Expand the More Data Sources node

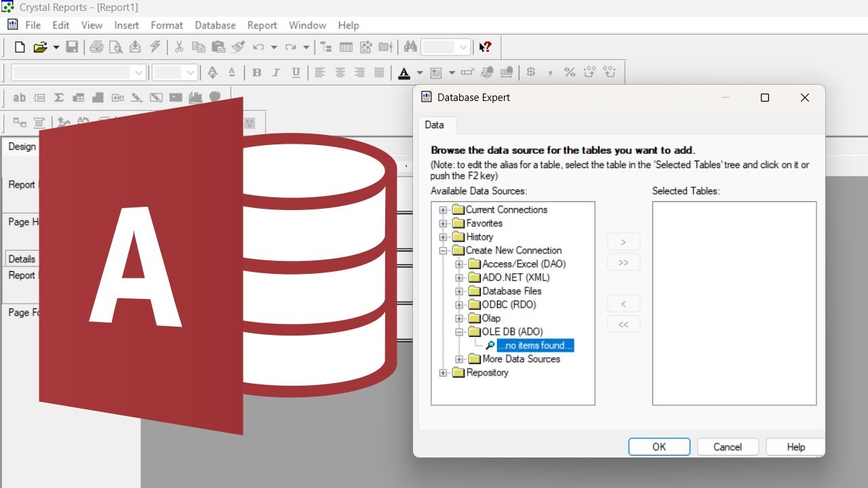(x=460, y=359)
